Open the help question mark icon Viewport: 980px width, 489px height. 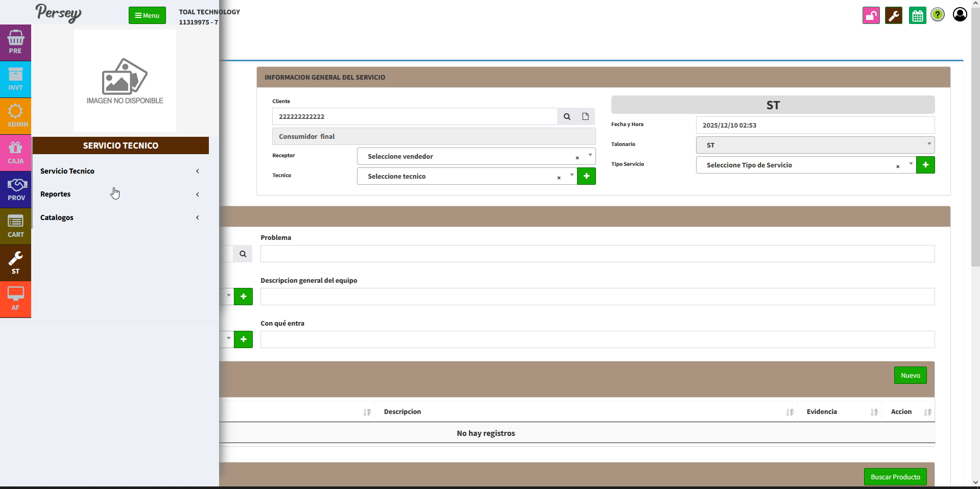click(938, 15)
